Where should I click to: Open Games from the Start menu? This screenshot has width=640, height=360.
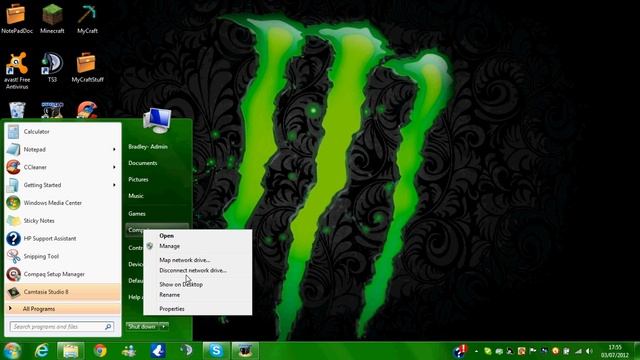click(x=137, y=213)
